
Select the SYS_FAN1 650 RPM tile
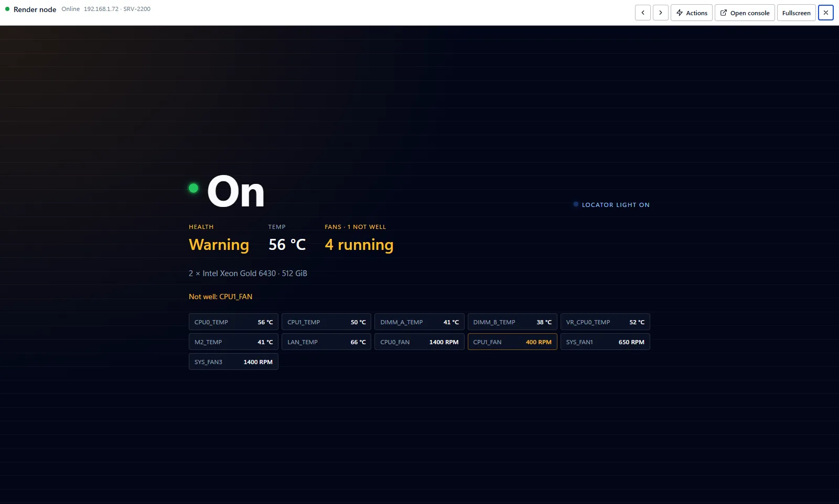[605, 342]
